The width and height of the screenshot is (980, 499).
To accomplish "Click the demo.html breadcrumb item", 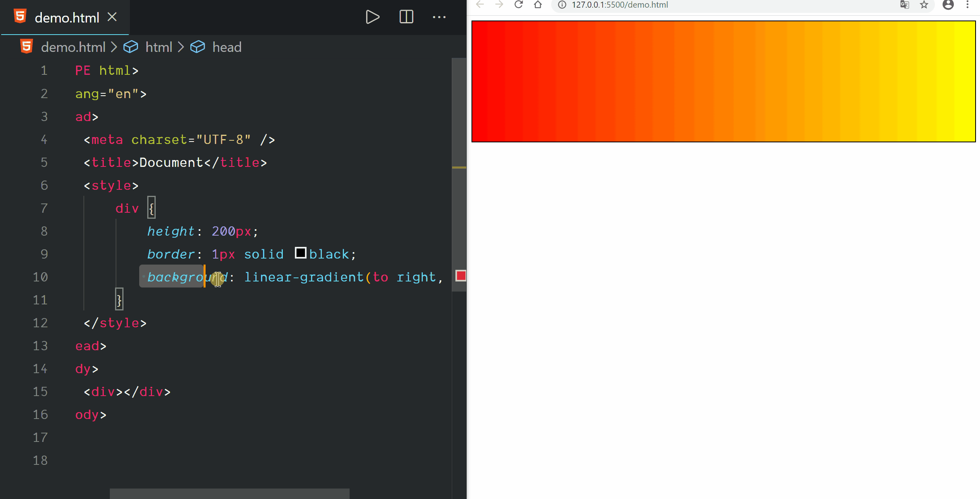I will (73, 47).
